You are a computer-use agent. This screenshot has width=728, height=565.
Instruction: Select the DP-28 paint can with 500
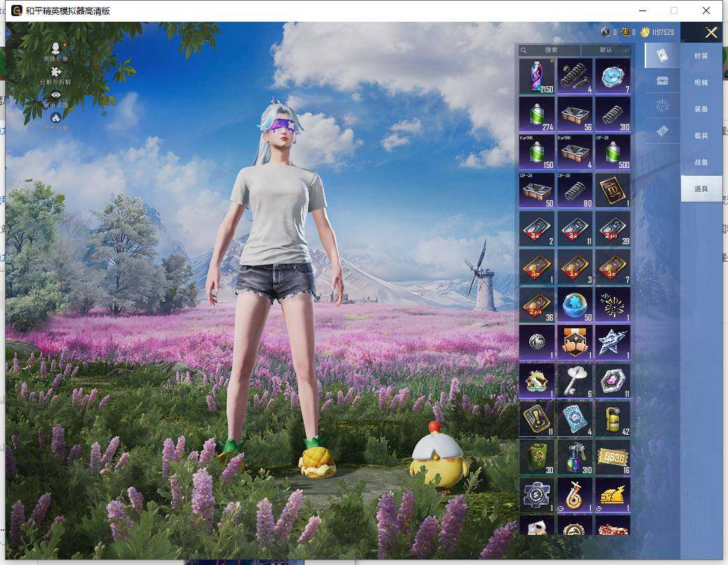coord(613,152)
